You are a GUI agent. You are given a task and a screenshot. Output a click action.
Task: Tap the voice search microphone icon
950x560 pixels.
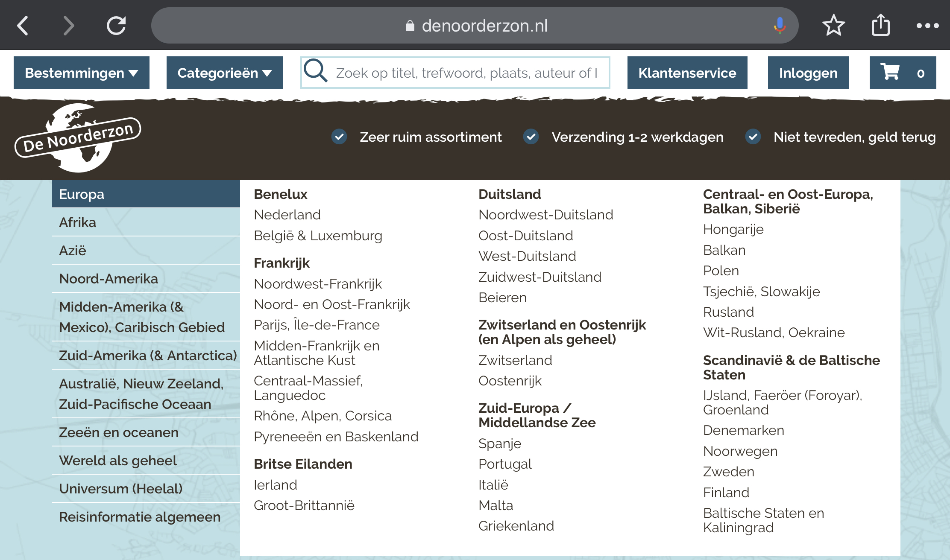pyautogui.click(x=780, y=26)
